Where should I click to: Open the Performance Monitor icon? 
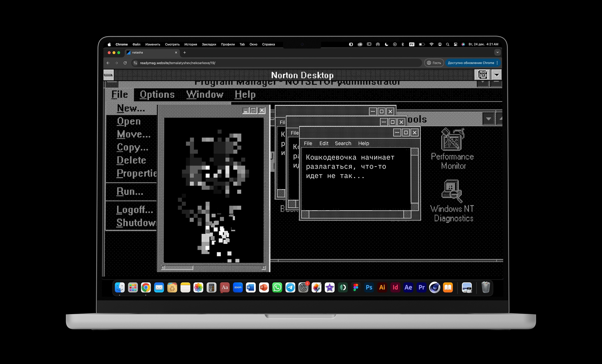[452, 140]
